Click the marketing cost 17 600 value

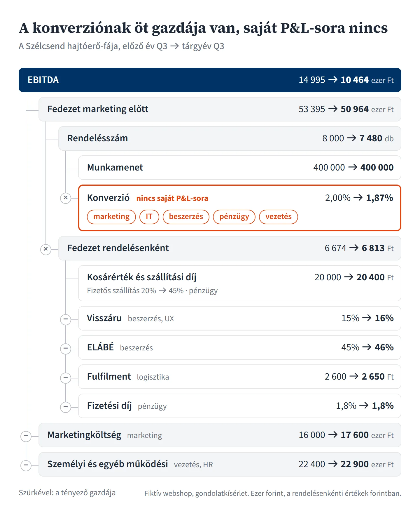coord(355,435)
